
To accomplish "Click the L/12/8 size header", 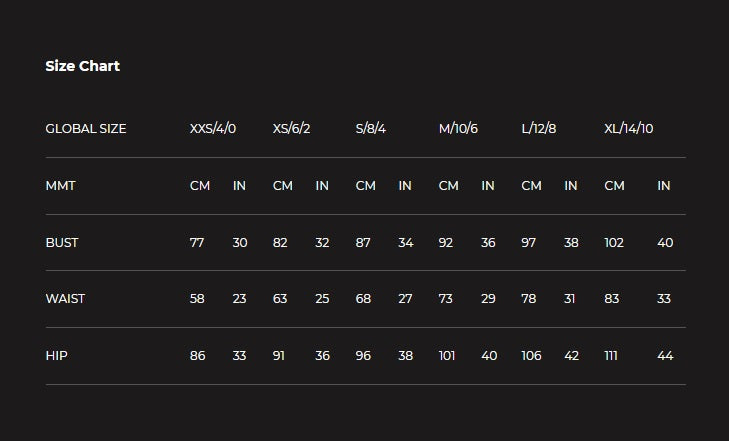I will coord(539,129).
